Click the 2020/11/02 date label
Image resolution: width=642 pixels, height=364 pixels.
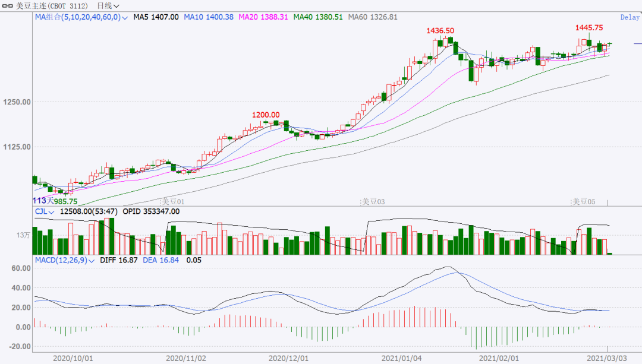[x=186, y=358]
